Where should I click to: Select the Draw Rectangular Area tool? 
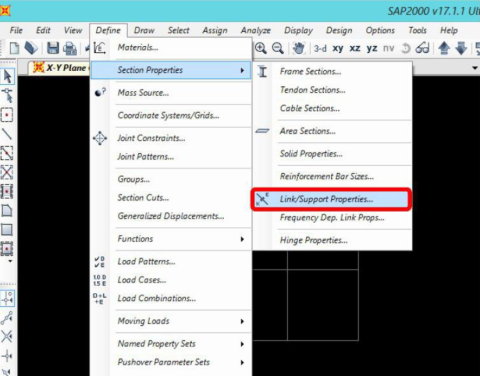[x=7, y=230]
